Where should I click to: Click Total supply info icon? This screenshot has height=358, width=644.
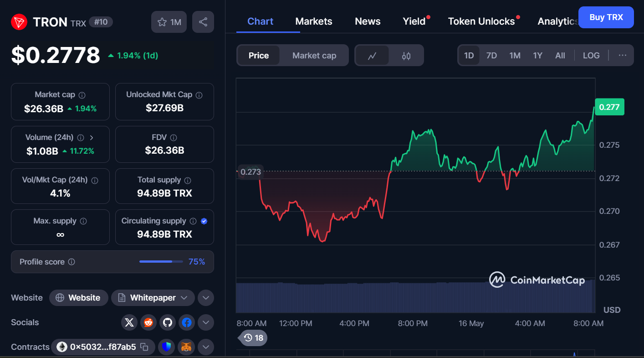point(188,180)
